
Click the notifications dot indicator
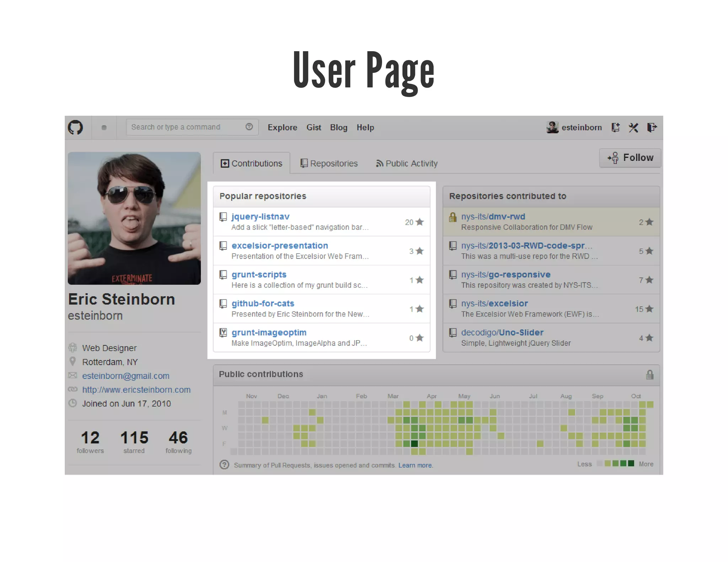tap(104, 128)
